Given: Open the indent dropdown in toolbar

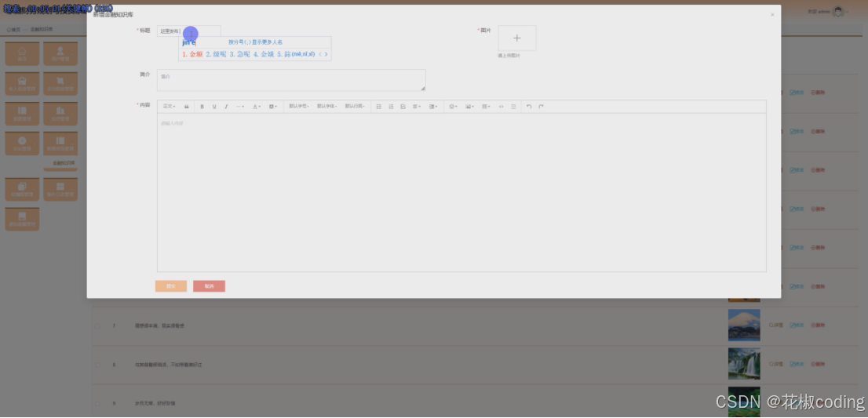Looking at the screenshot, I should pos(433,107).
